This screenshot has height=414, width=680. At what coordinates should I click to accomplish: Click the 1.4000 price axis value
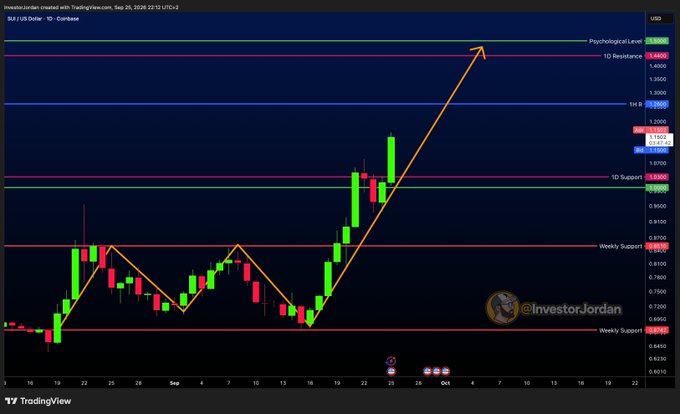[657, 66]
